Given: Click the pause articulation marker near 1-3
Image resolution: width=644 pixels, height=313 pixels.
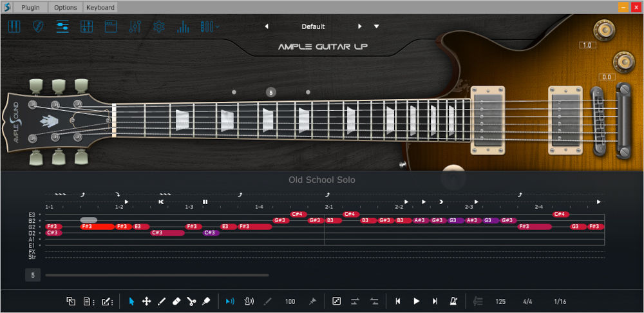Looking at the screenshot, I should point(205,202).
